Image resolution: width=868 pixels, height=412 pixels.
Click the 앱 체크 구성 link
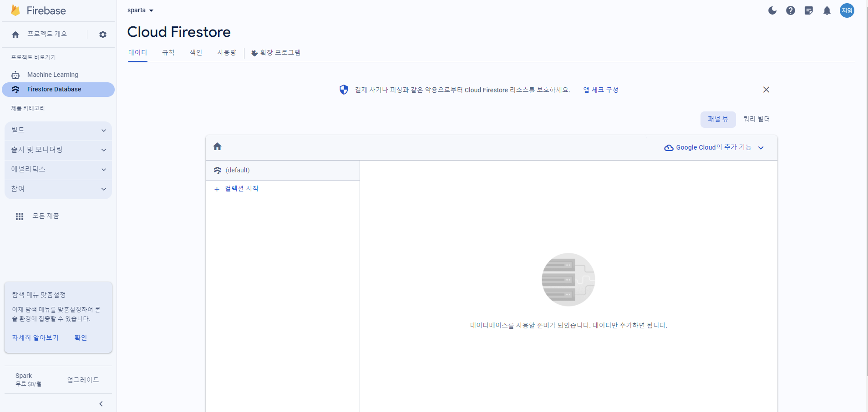point(601,90)
